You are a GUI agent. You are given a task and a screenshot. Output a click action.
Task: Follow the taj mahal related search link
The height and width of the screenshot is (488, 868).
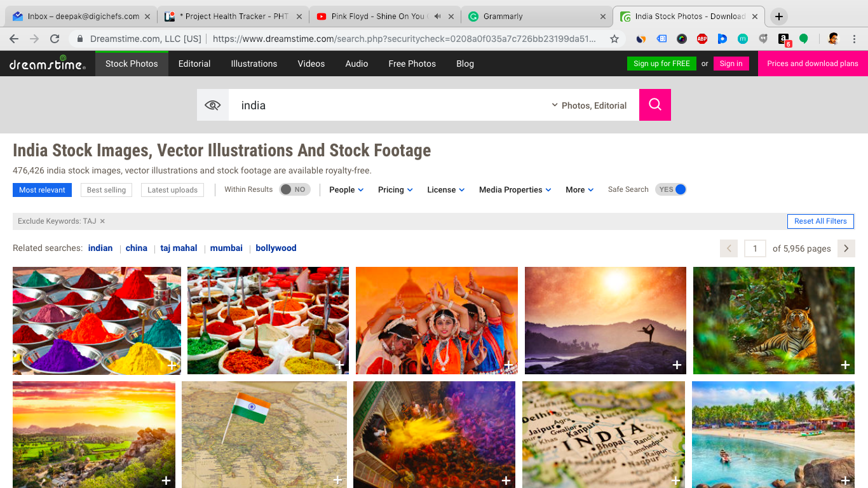click(179, 248)
